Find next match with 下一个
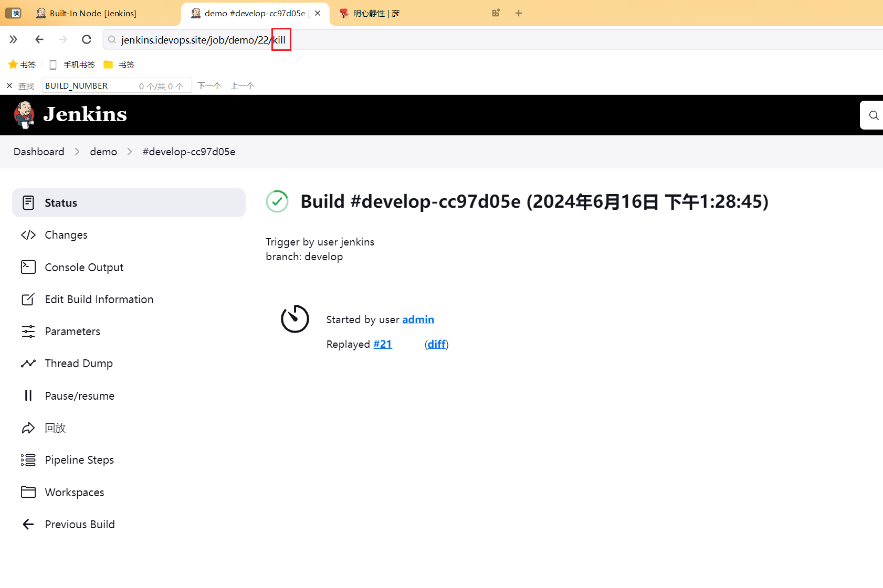 point(209,85)
